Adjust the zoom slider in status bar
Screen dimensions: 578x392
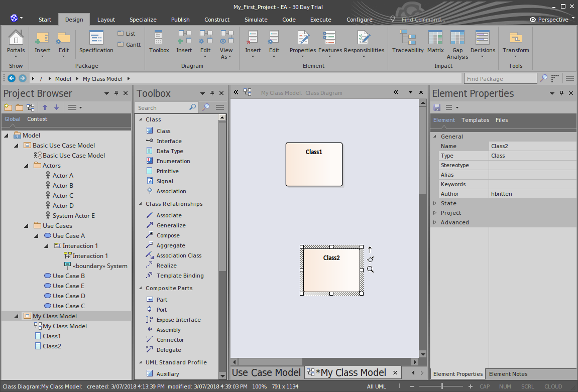coord(442,386)
